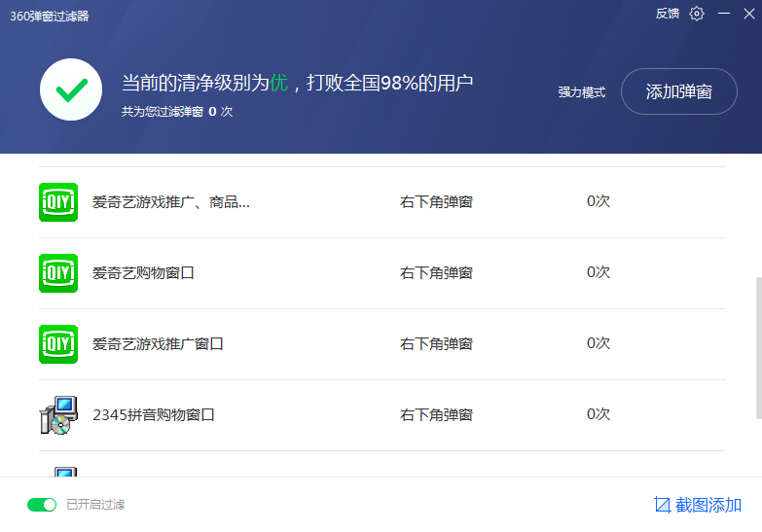The image size is (762, 532).
Task: Select the 爱奇艺购物窗口 entry
Action: 381,273
